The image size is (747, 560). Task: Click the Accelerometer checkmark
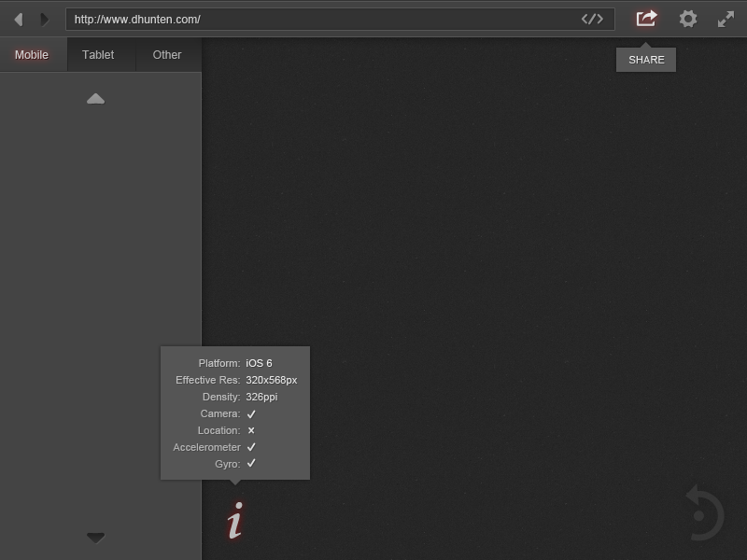(x=251, y=447)
